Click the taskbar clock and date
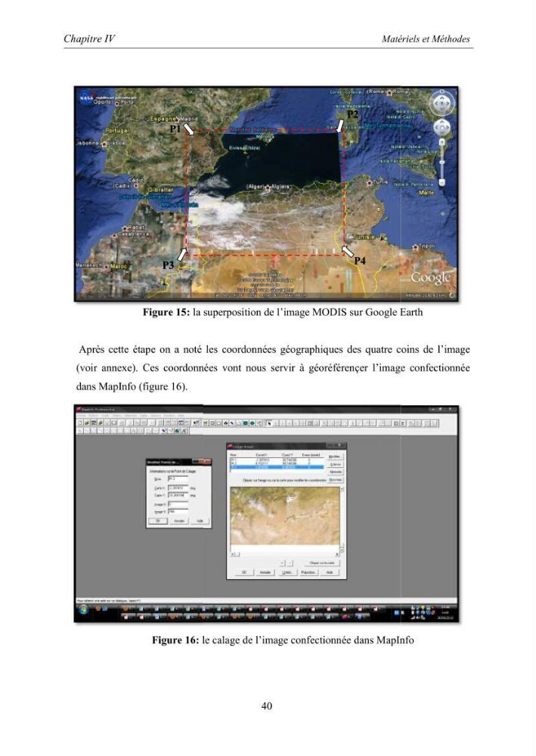 (444, 612)
